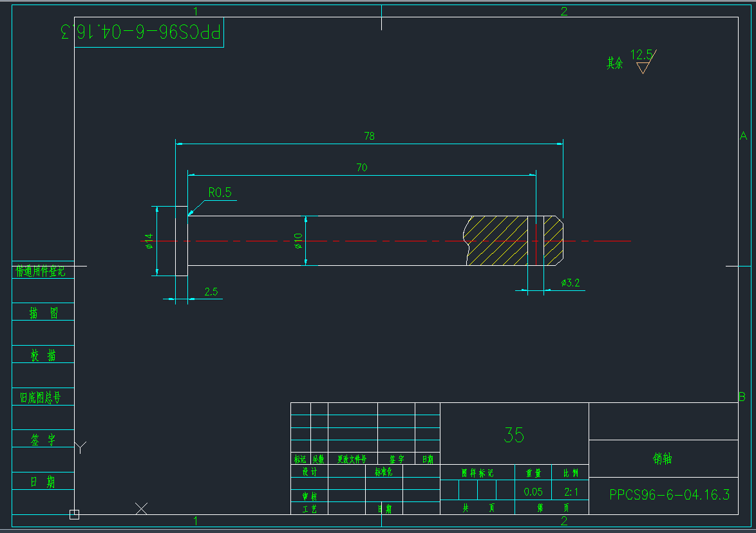Click the ø3.2 hole diameter dimension
This screenshot has width=756, height=533.
(x=571, y=283)
